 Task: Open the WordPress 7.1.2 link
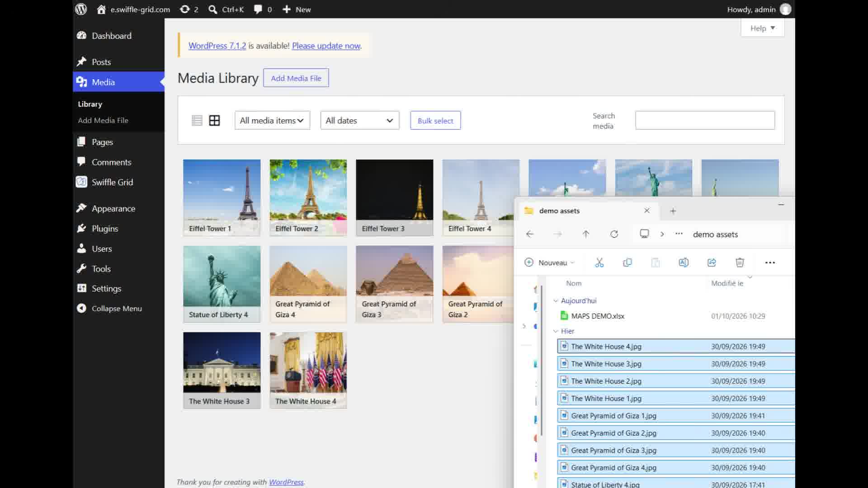pos(217,46)
